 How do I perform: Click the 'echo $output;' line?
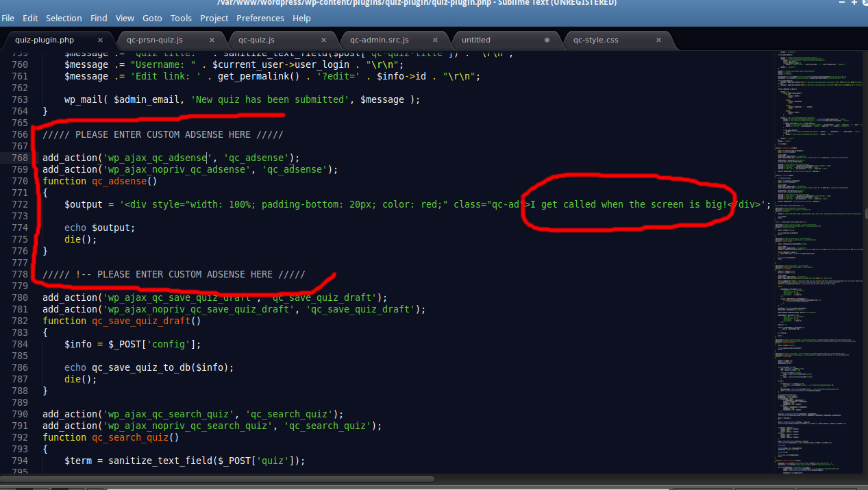coord(100,228)
